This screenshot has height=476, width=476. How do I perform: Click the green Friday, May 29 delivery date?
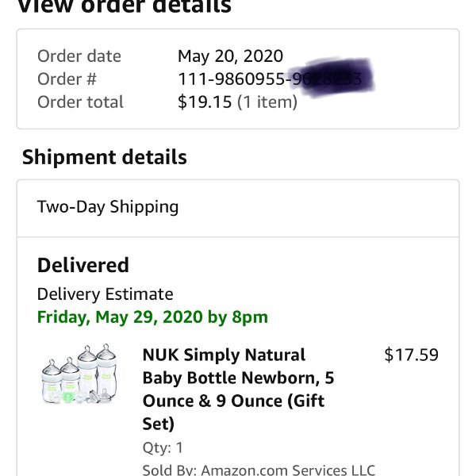click(152, 317)
